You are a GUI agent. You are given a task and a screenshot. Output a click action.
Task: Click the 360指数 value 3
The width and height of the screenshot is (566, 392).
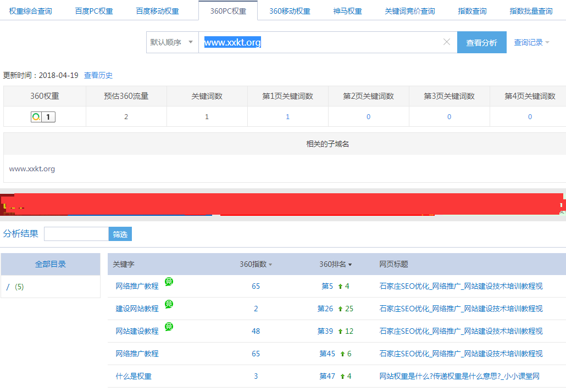point(256,376)
